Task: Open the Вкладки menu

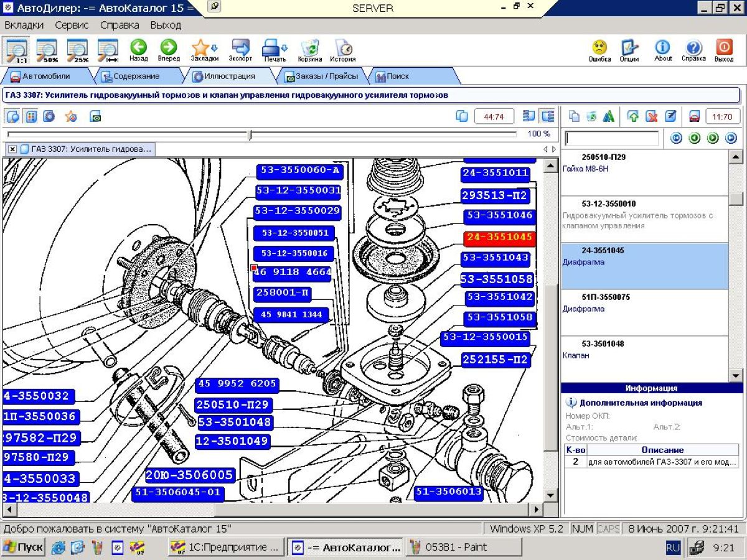Action: pos(24,25)
